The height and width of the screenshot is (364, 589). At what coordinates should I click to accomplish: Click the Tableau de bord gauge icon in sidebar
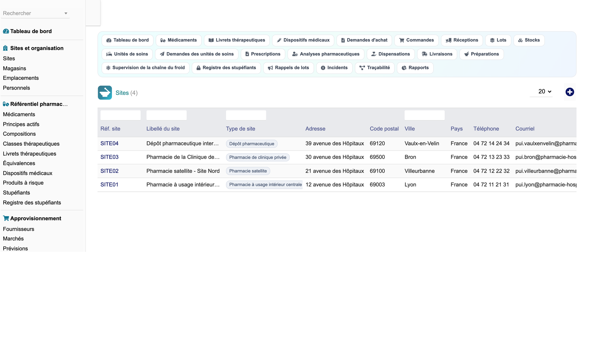click(x=6, y=31)
